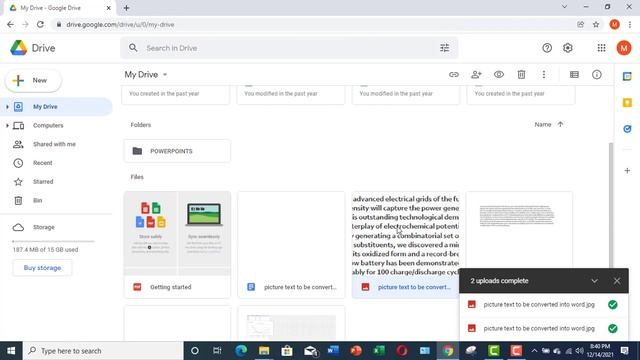
Task: Open Chrome menu three dots
Action: [630, 24]
